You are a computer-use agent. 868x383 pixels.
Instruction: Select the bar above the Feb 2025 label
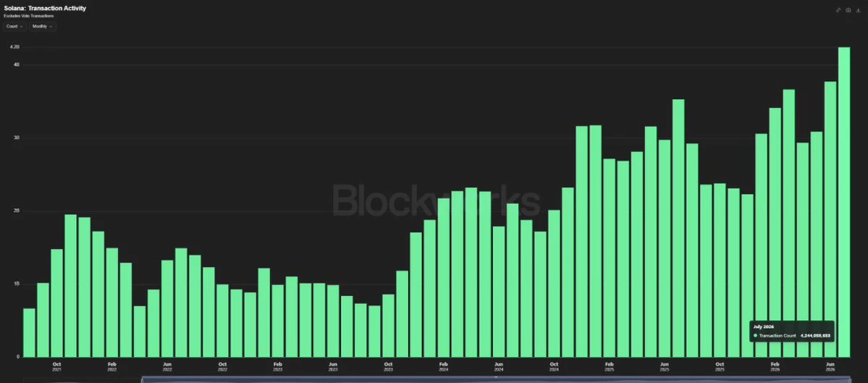coord(610,258)
